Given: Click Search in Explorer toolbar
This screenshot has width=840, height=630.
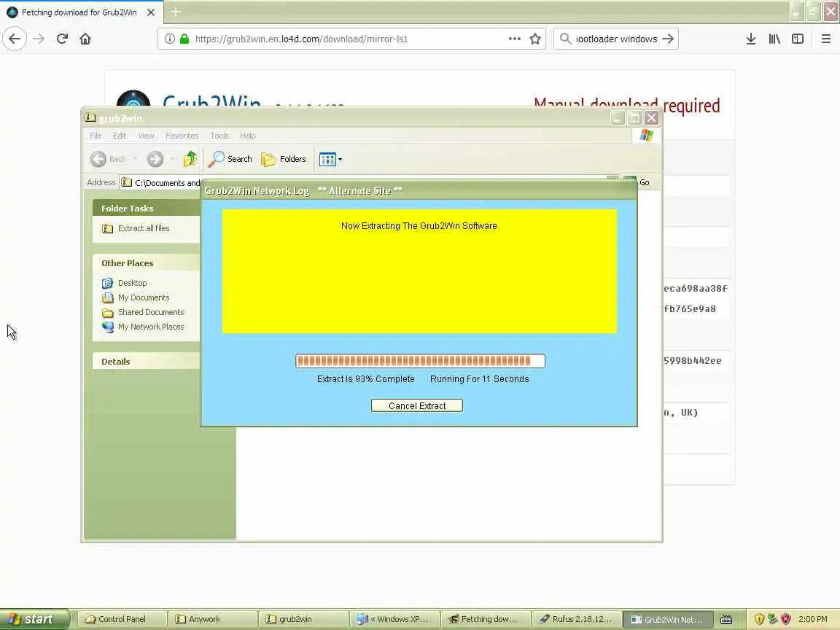Looking at the screenshot, I should pyautogui.click(x=230, y=158).
